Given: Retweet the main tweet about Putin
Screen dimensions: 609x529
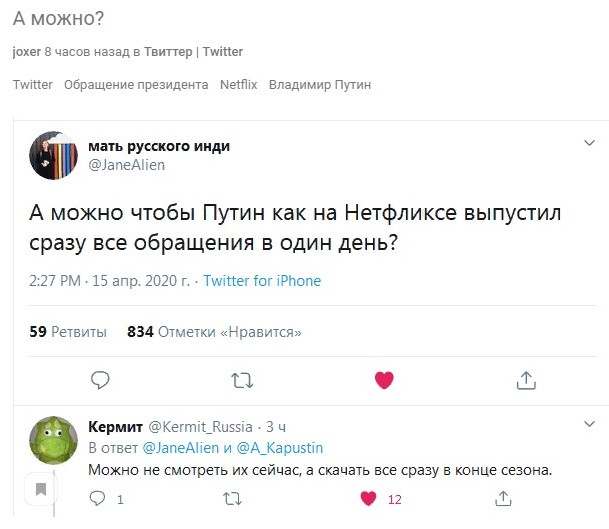Looking at the screenshot, I should point(242,380).
